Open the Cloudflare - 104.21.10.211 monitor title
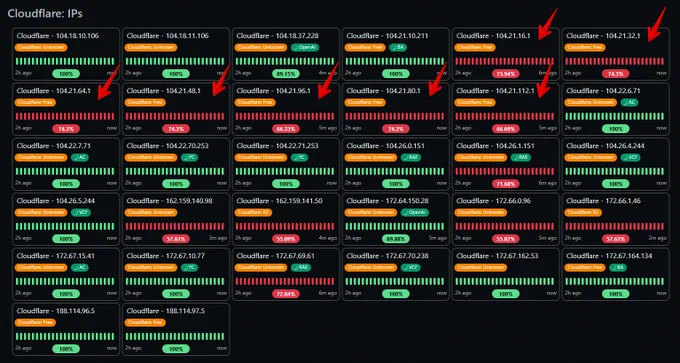 tap(387, 36)
